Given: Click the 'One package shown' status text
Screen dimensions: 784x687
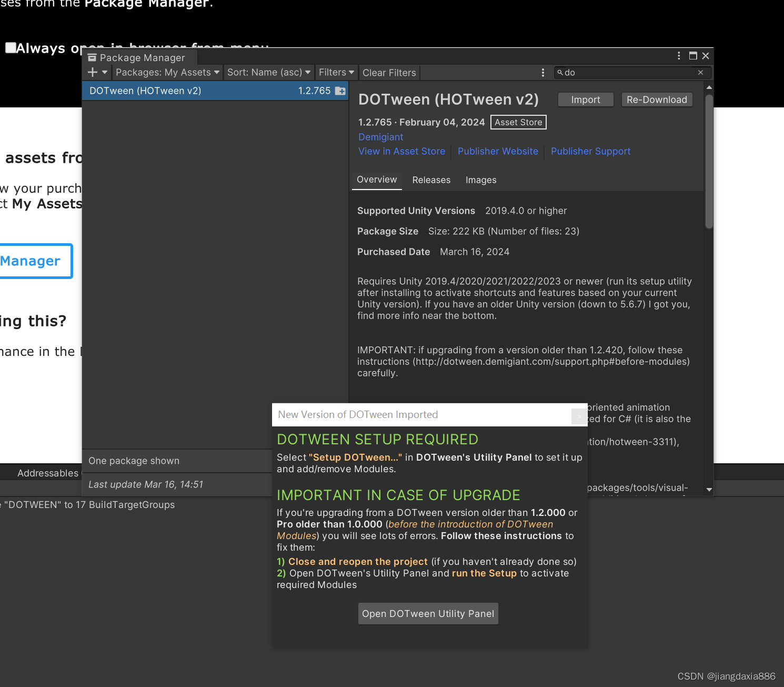Looking at the screenshot, I should pos(134,461).
